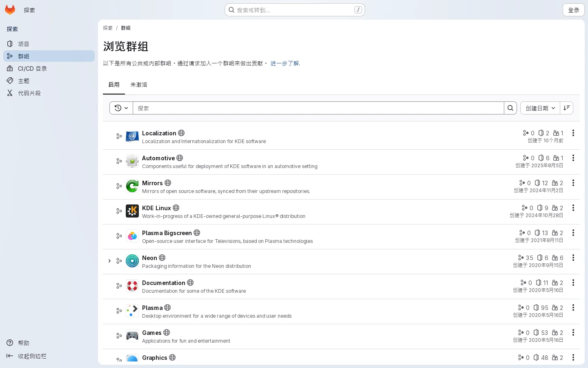588x368 pixels.
Task: Focus the top 搜索或转到 search box
Action: (x=294, y=10)
